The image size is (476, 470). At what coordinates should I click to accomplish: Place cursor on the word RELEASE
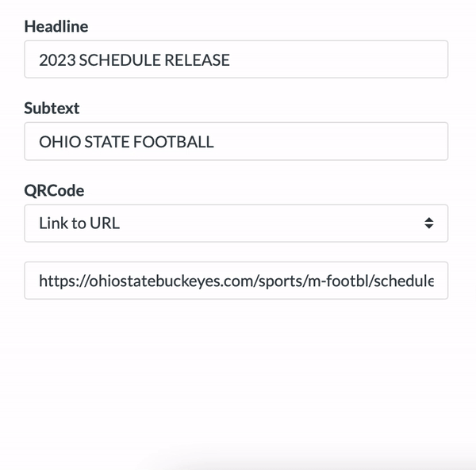[x=197, y=60]
